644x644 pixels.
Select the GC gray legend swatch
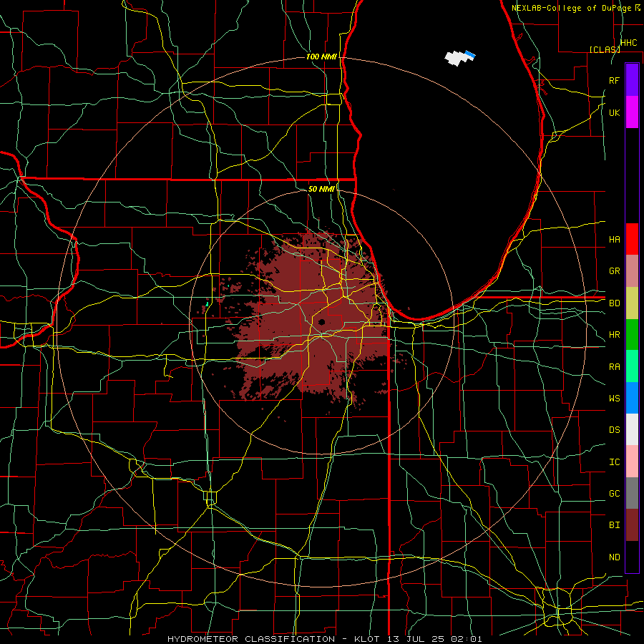click(x=632, y=493)
